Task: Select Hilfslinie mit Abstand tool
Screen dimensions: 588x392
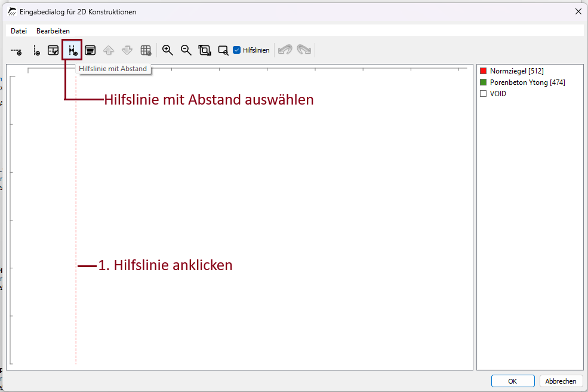Action: click(x=72, y=50)
